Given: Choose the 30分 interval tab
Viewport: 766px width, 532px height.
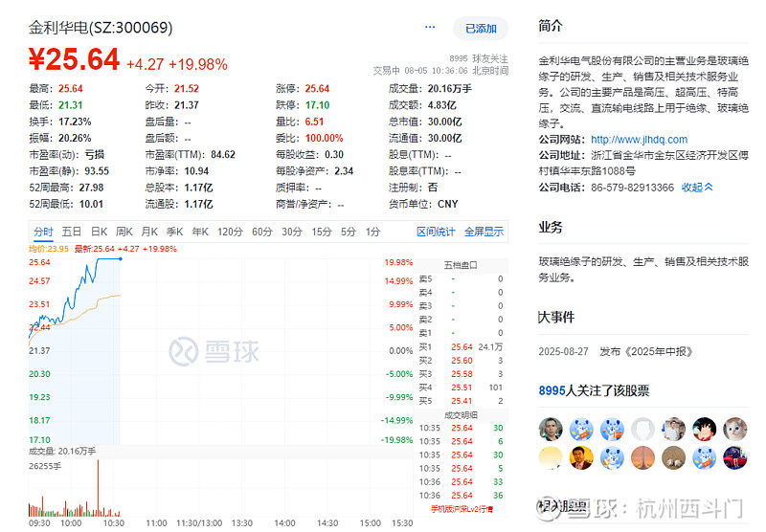Looking at the screenshot, I should pyautogui.click(x=292, y=232).
